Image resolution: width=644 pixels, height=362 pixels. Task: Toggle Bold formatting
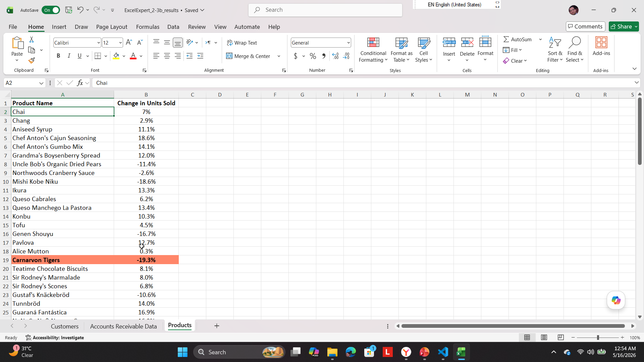coord(58,56)
